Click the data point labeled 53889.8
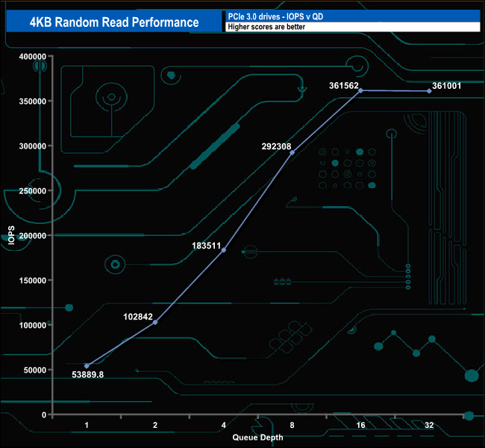Image resolution: width=485 pixels, height=448 pixels. (x=87, y=366)
